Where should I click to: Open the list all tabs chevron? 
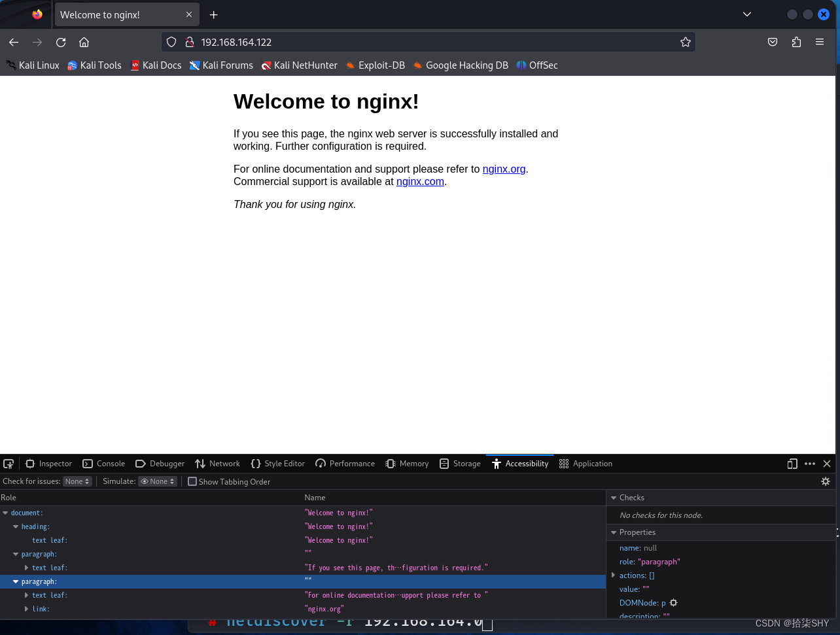point(747,14)
